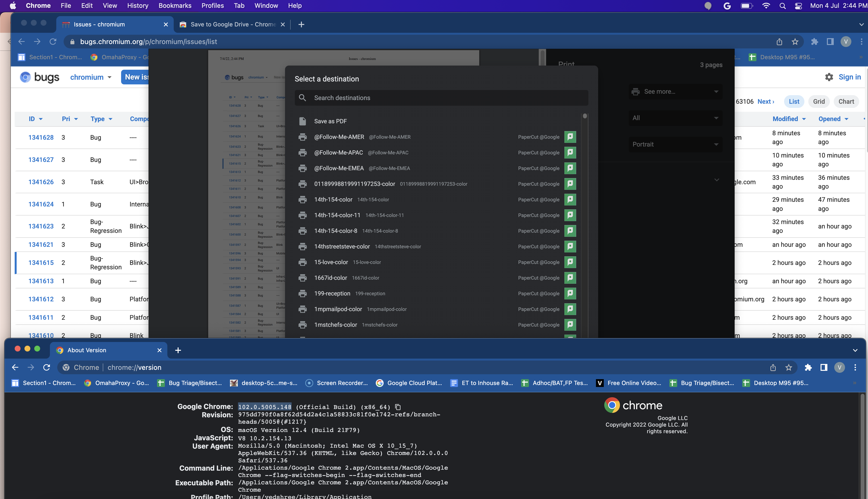Screen dimensions: 868x499
Task: Click the Sign in link
Action: [849, 77]
